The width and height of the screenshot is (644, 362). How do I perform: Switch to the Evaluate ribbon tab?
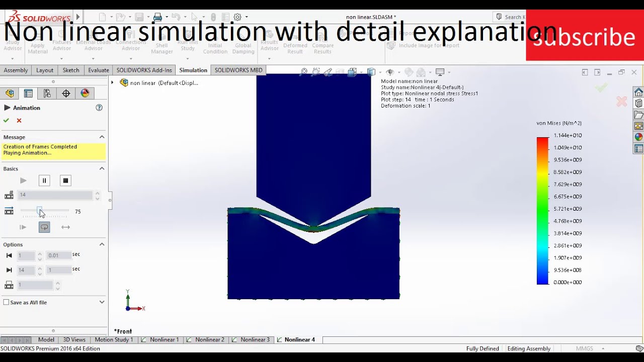click(x=99, y=70)
